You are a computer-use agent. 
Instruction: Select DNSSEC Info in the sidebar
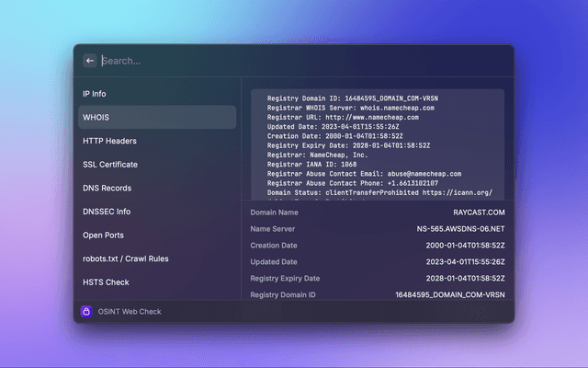[156, 212]
